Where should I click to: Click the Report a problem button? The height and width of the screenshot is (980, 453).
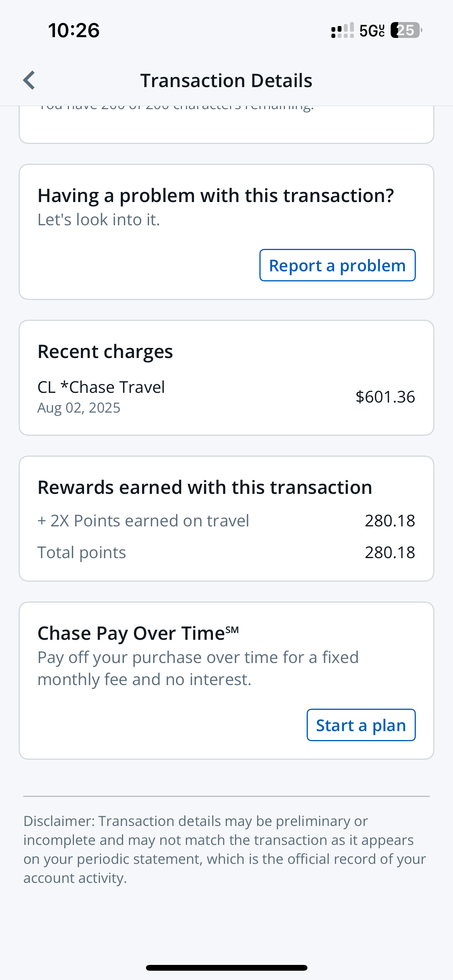337,266
